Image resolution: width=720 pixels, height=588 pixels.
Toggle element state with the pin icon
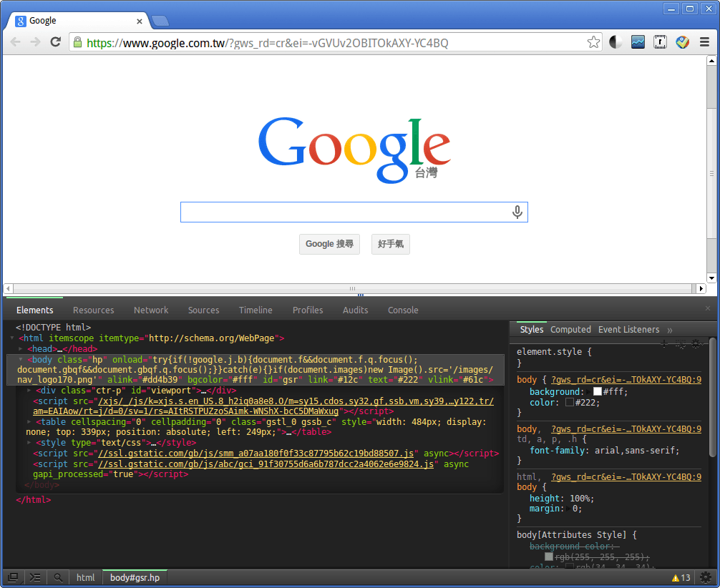(681, 343)
